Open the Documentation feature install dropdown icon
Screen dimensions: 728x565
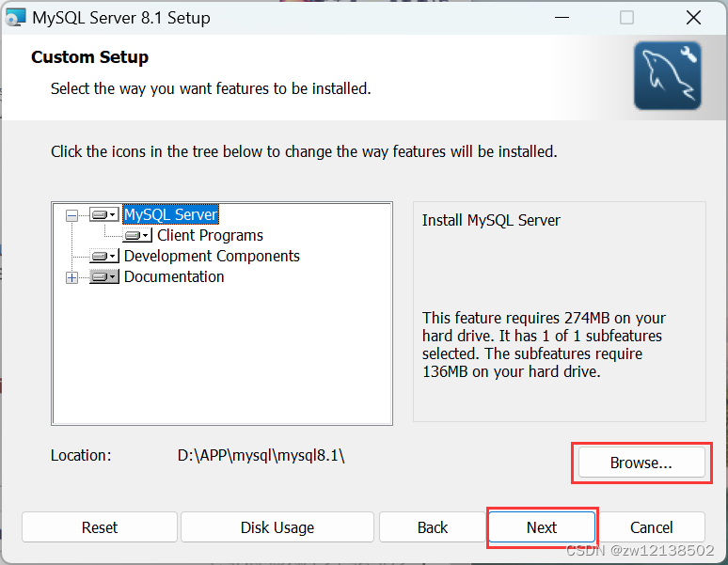coord(104,277)
